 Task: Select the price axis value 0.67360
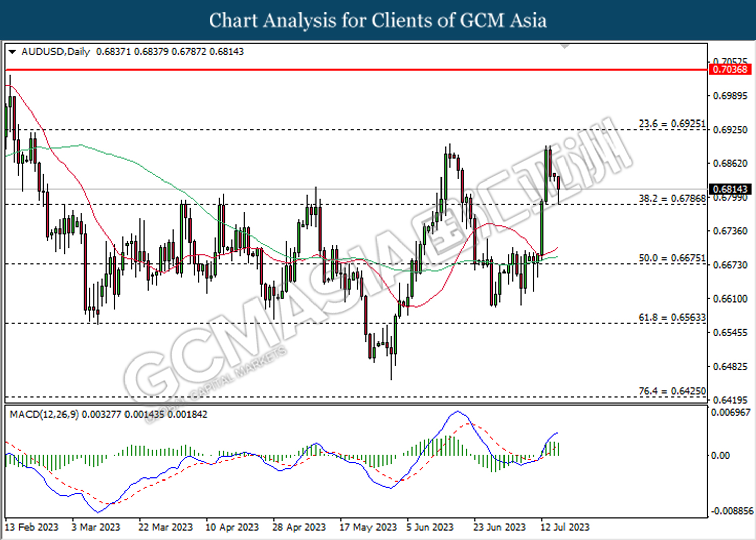730,231
